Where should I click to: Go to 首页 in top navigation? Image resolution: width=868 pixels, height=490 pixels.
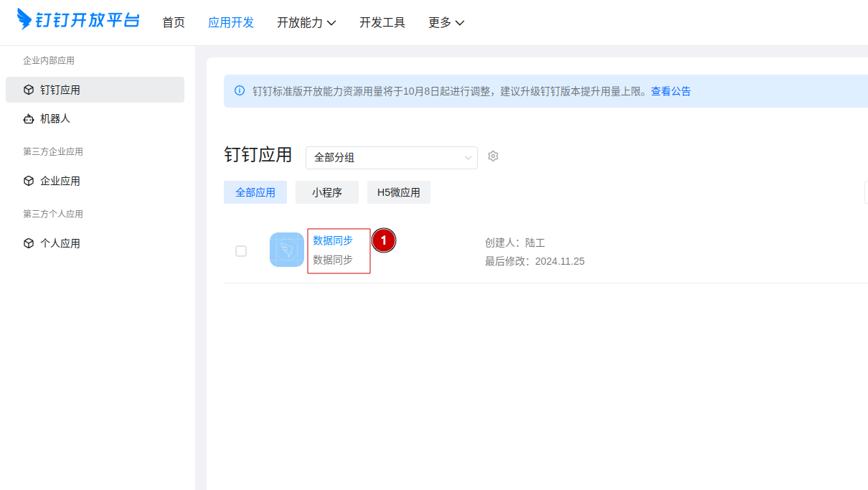174,22
